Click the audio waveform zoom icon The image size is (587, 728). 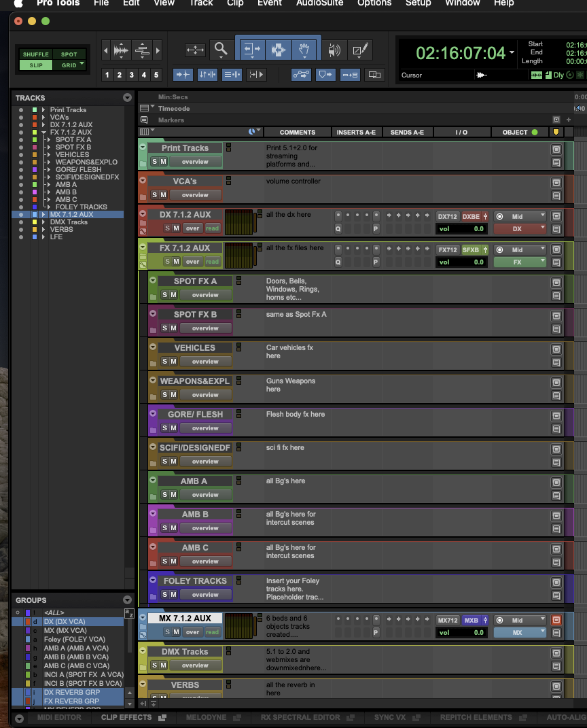click(121, 50)
